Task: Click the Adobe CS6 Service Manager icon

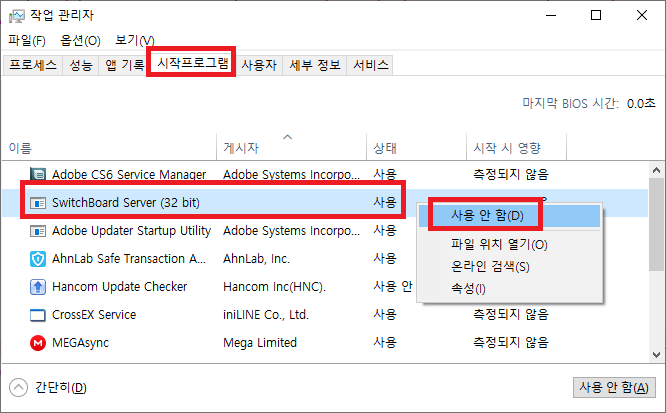Action: tap(38, 174)
